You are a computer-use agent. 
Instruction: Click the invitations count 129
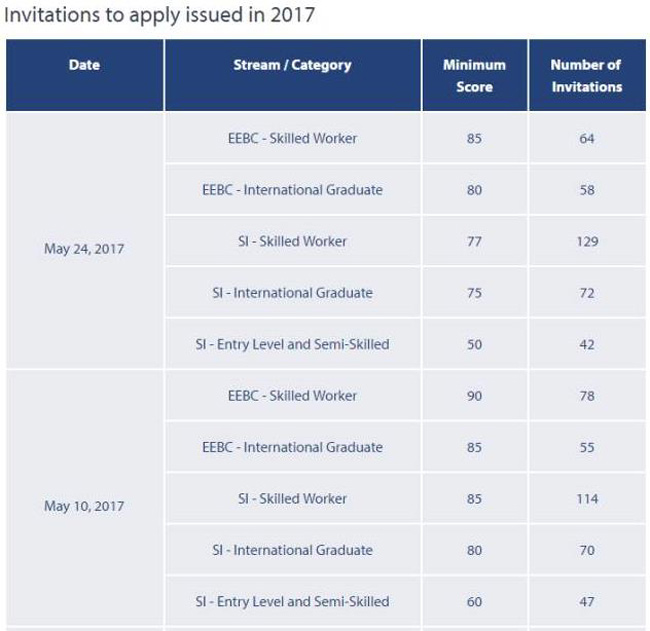[587, 241]
